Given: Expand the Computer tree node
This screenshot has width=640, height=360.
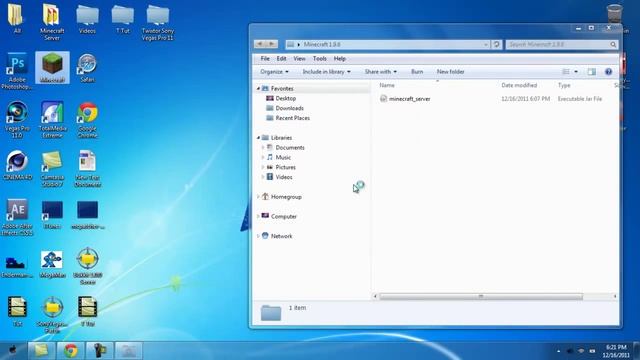Looking at the screenshot, I should click(258, 216).
